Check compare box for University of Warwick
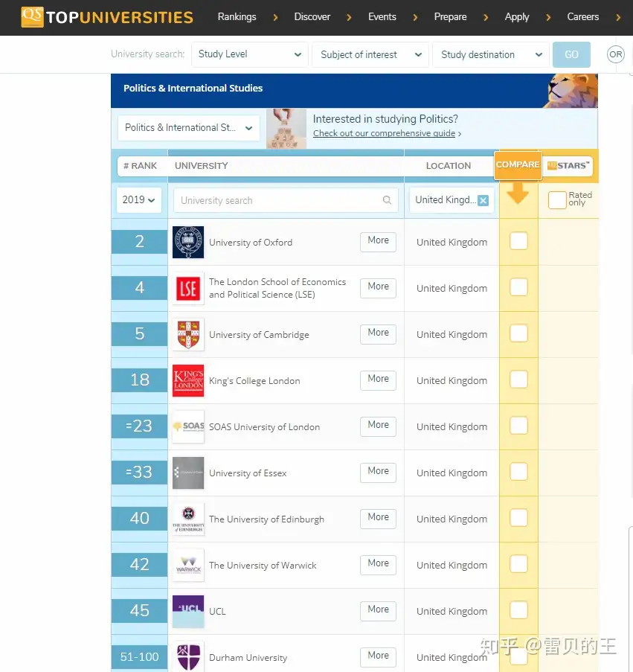Viewport: 633px width, 672px height. (518, 564)
